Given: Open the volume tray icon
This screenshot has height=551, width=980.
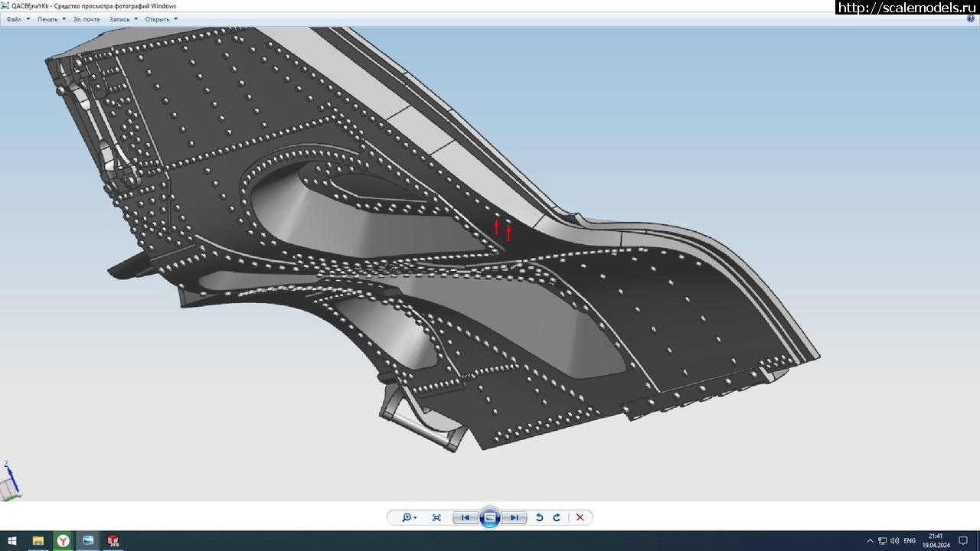Looking at the screenshot, I should 894,541.
